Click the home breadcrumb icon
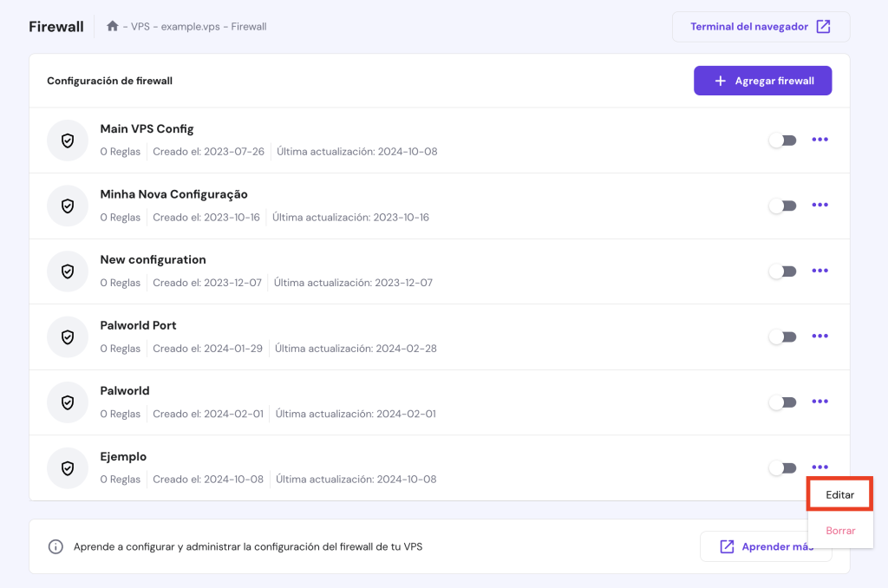888x588 pixels. pos(112,26)
